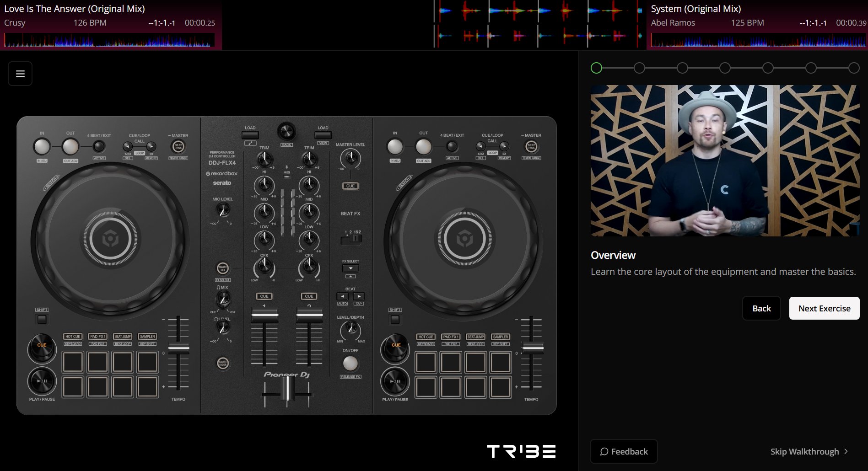Set loop OUT point on left deck

(70, 147)
